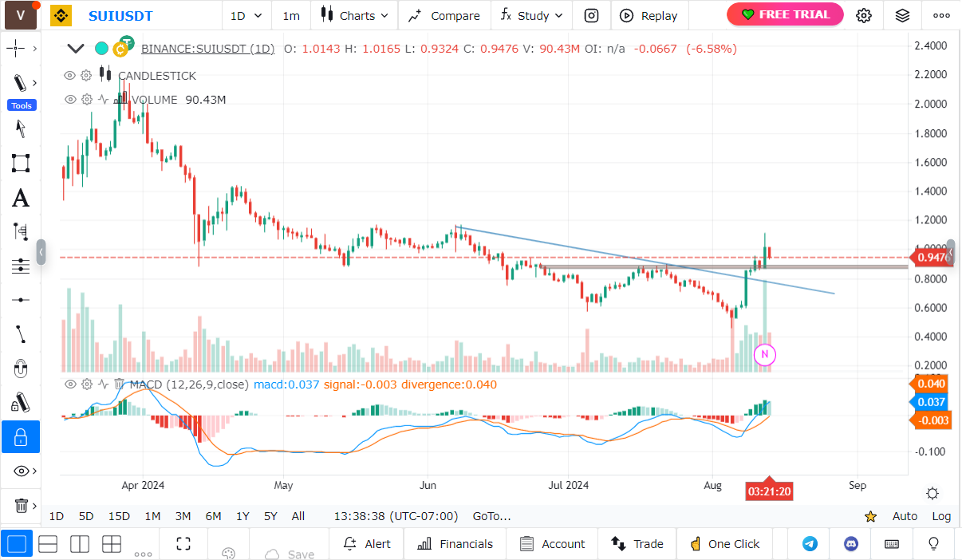
Task: Open the Discord icon
Action: click(851, 544)
